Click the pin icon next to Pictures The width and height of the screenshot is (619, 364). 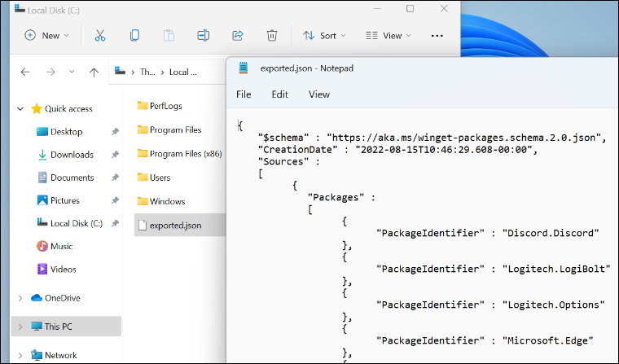coord(115,200)
